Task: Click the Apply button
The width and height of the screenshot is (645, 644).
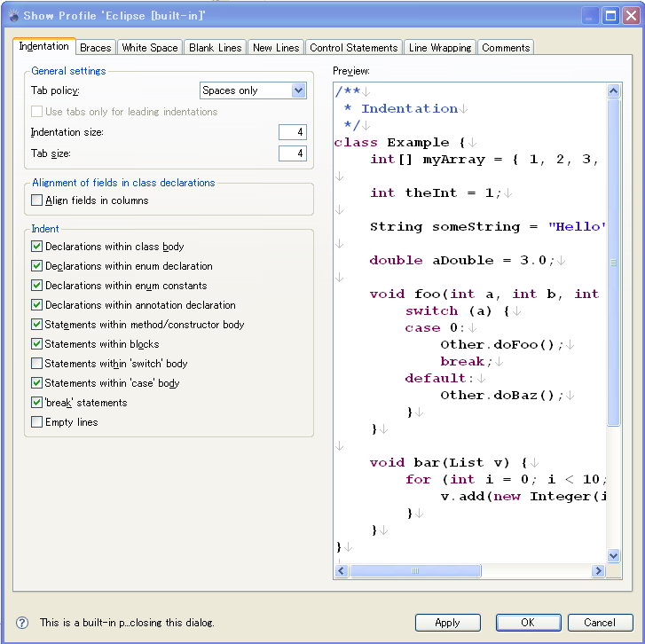Action: (x=447, y=623)
